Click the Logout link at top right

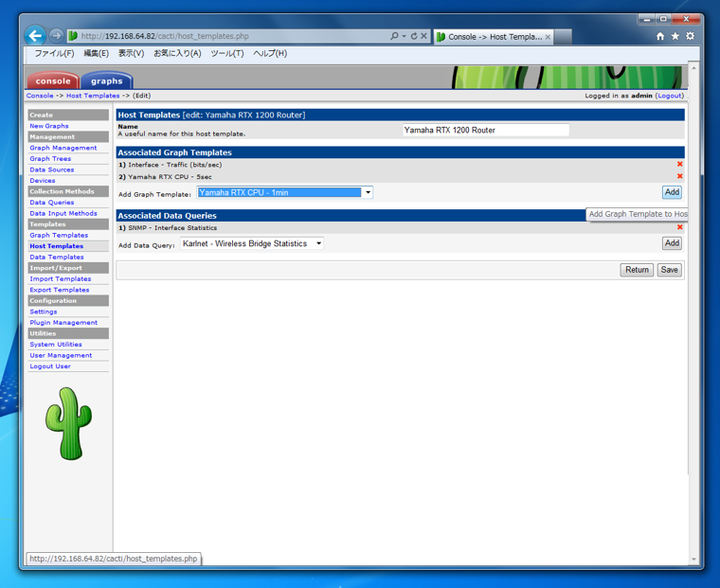click(669, 96)
